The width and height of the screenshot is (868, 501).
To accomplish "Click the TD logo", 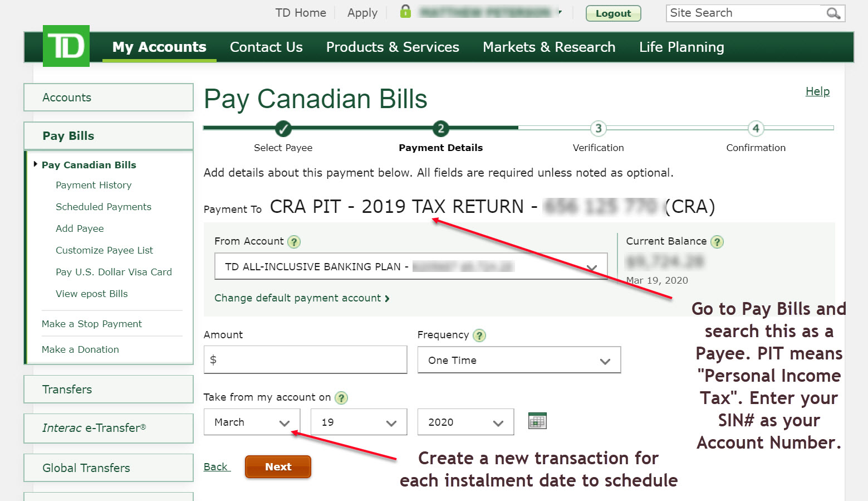I will click(x=66, y=46).
